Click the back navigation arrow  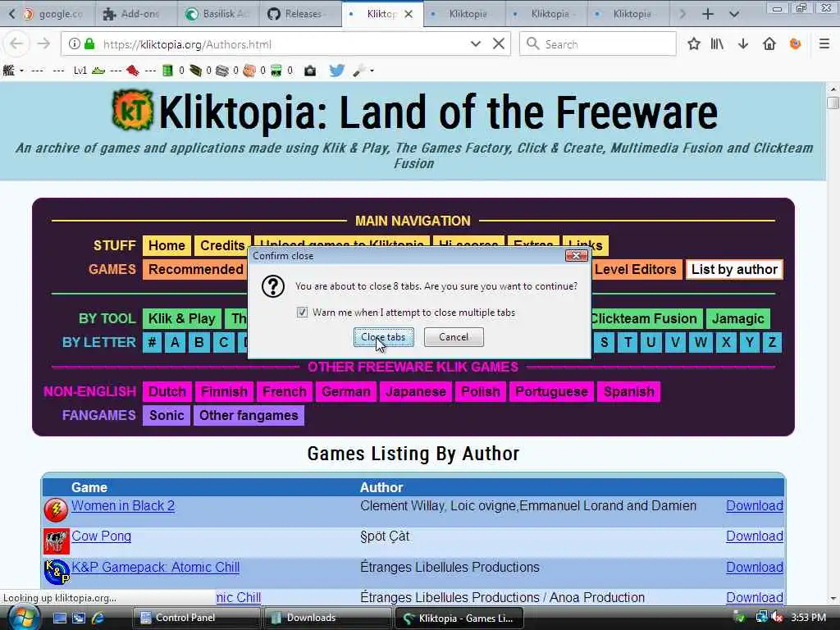16,44
